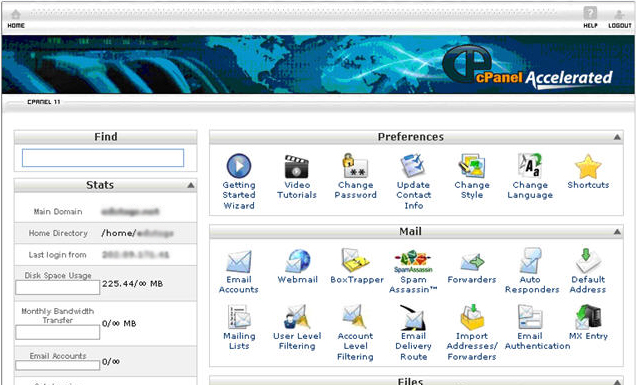Open Video Tutorials clapperboard icon
The width and height of the screenshot is (636, 385).
coord(297,166)
